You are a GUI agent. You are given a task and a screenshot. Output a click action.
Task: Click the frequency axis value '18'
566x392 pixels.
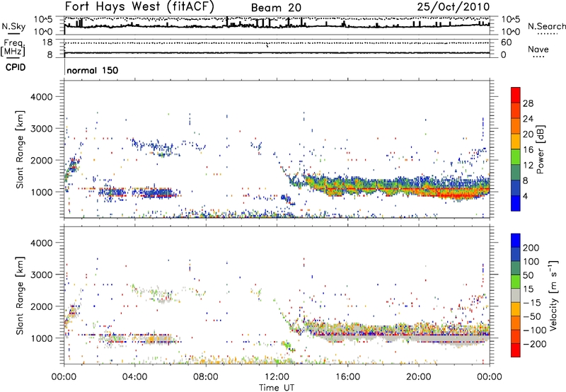(47, 42)
